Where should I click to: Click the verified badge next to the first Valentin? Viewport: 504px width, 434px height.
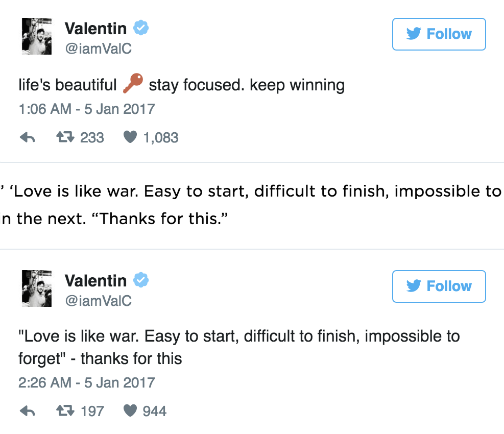pyautogui.click(x=140, y=28)
